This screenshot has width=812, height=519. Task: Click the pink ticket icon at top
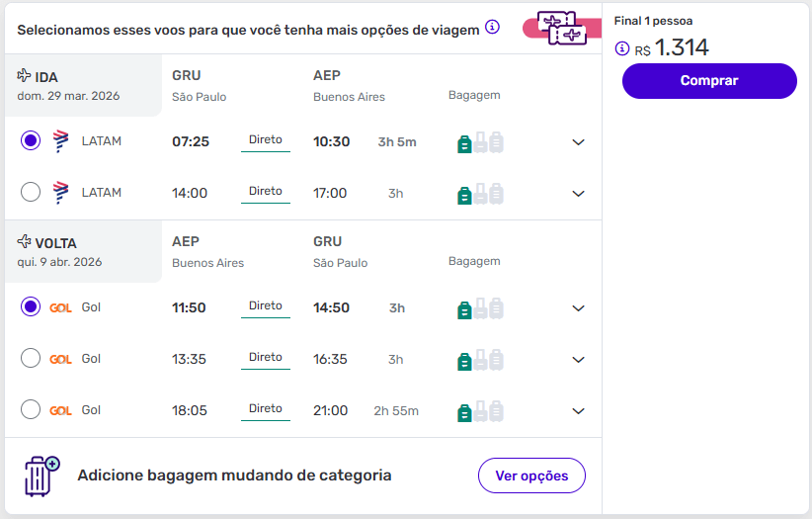pyautogui.click(x=561, y=28)
